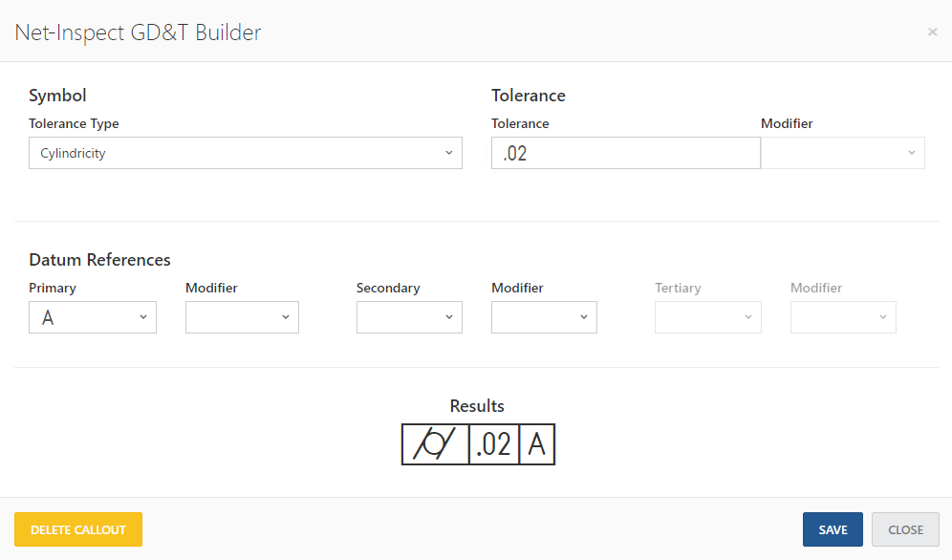Open the Secondary datum Modifier dropdown
This screenshot has width=952, height=560.
coord(544,317)
